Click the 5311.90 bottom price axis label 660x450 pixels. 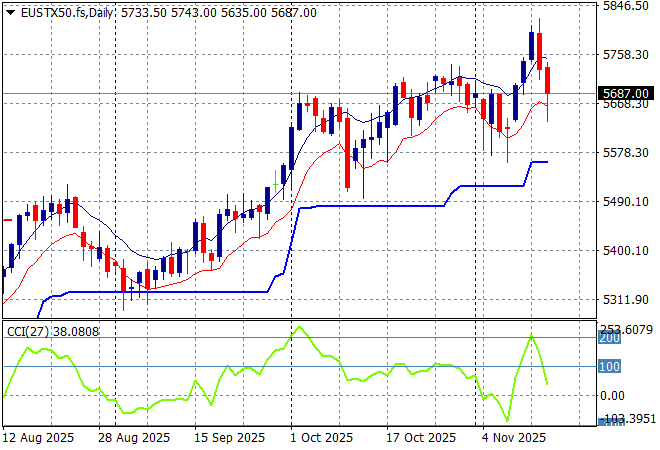[x=626, y=300]
